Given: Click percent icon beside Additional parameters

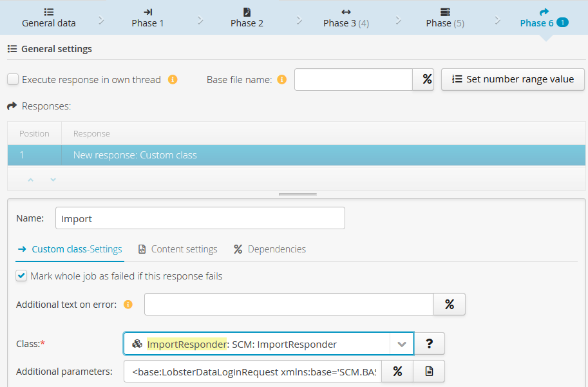Looking at the screenshot, I should (x=397, y=372).
